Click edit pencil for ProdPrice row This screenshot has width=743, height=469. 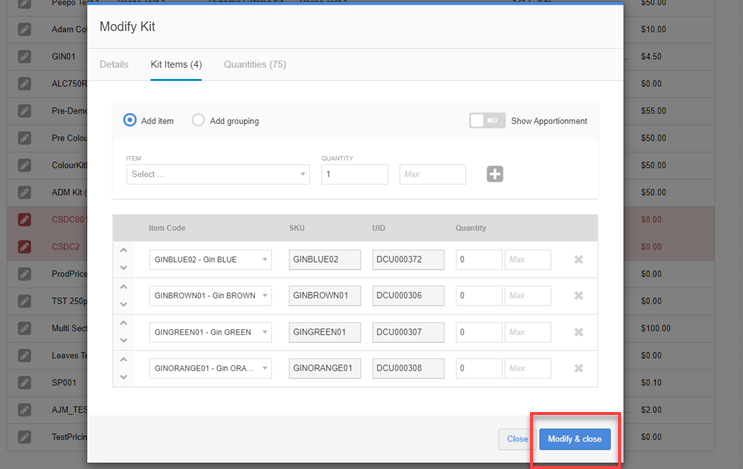[25, 274]
